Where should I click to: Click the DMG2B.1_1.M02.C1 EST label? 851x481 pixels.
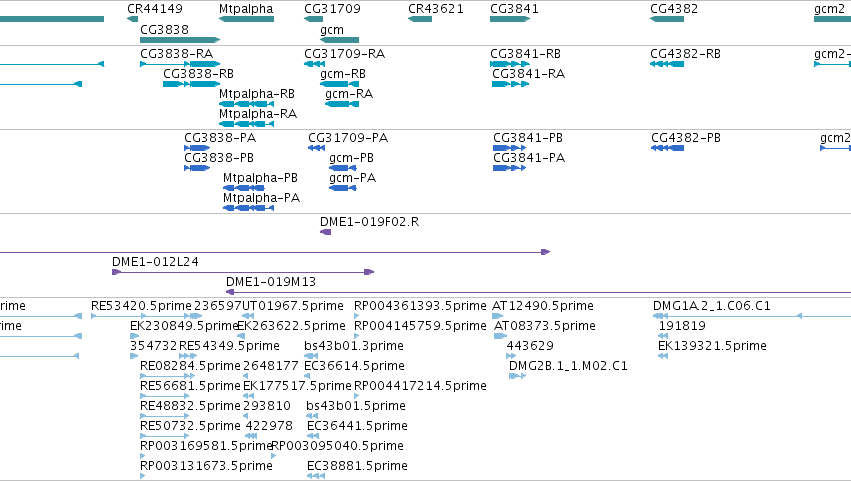click(568, 366)
